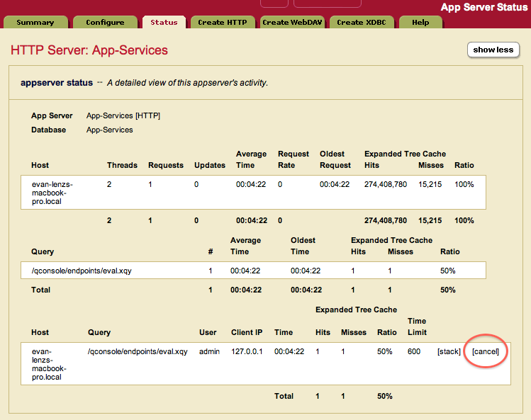The height and width of the screenshot is (420, 531).
Task: Click the query path in the admin request row
Action: pos(138,351)
